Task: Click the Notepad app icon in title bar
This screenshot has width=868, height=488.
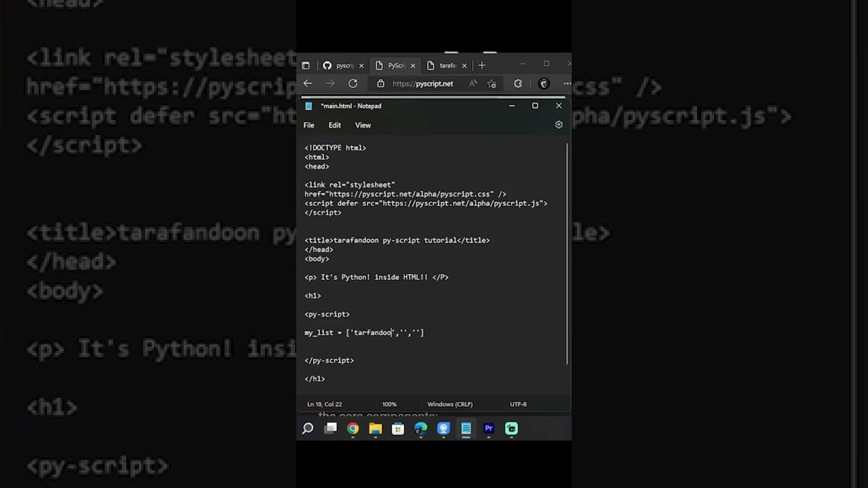Action: [309, 106]
